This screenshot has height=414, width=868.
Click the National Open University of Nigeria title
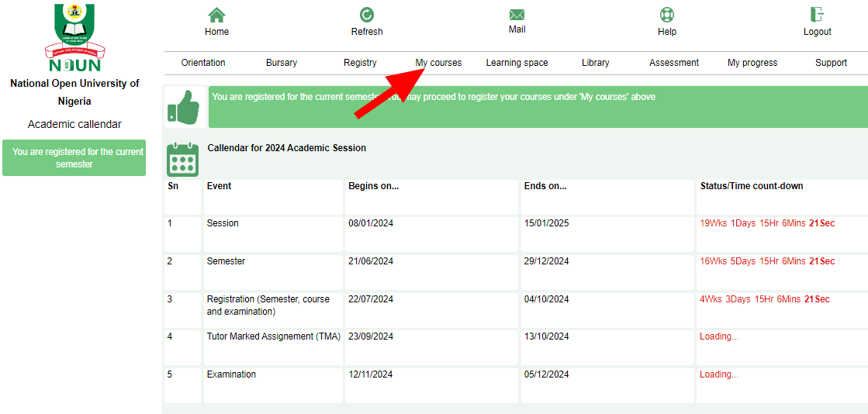[x=74, y=92]
